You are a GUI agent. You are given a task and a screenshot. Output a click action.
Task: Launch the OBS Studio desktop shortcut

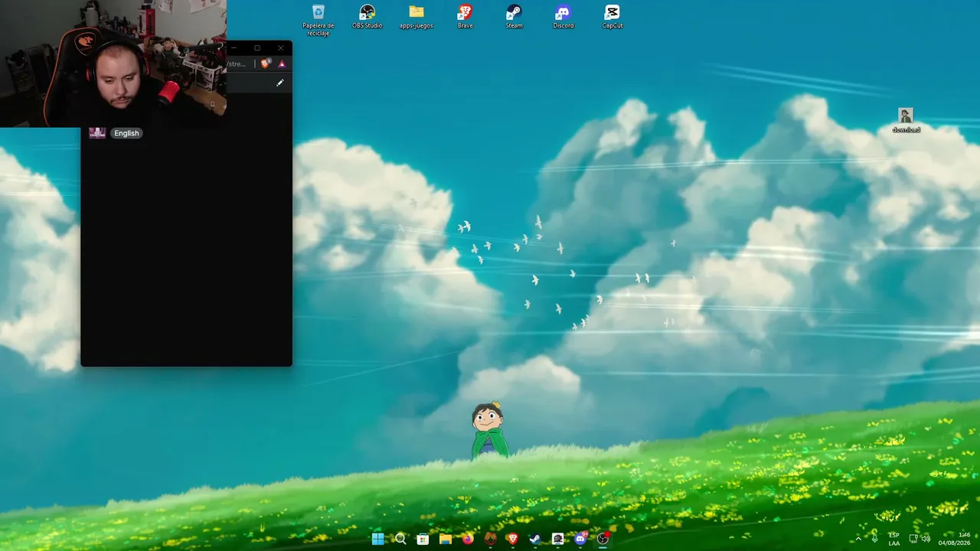pos(367,17)
